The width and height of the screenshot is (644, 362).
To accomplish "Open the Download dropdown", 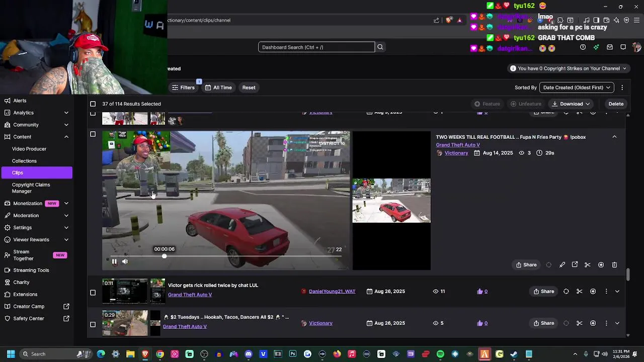I will pyautogui.click(x=571, y=104).
